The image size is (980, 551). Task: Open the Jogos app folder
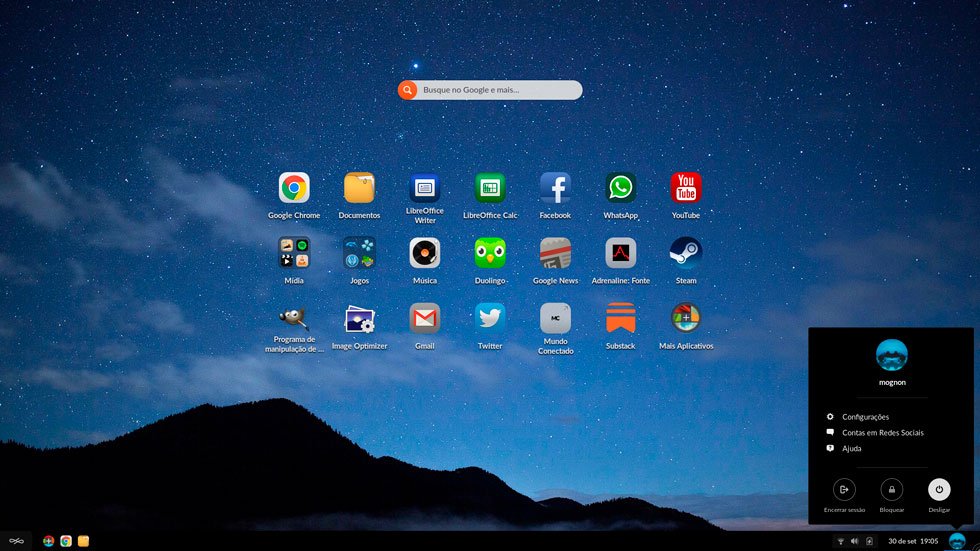pos(359,253)
